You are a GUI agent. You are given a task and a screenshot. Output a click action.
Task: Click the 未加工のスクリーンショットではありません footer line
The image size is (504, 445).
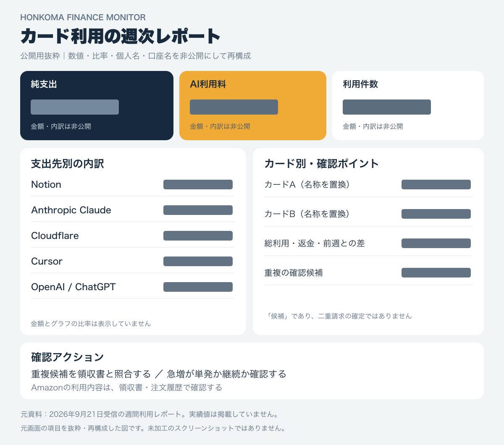point(153,429)
